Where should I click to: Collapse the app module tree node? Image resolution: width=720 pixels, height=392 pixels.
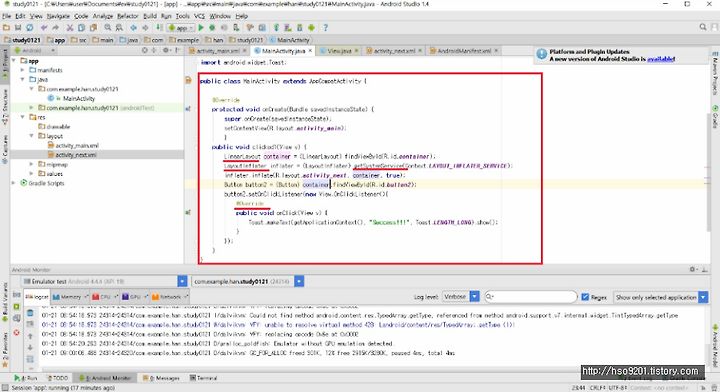14,61
